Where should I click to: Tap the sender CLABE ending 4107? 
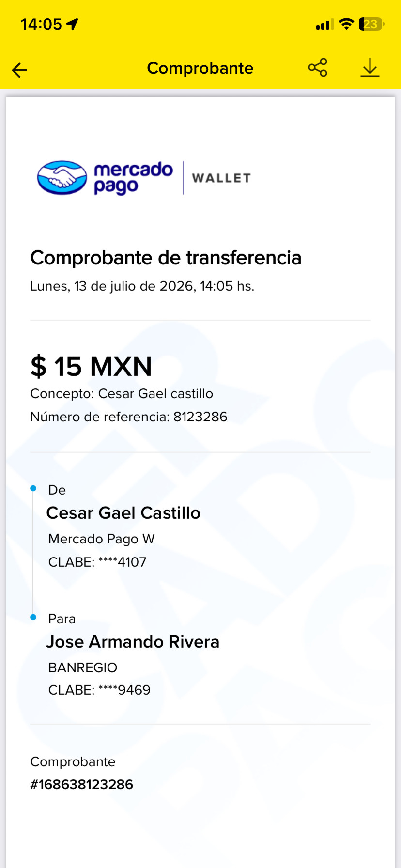pyautogui.click(x=97, y=562)
